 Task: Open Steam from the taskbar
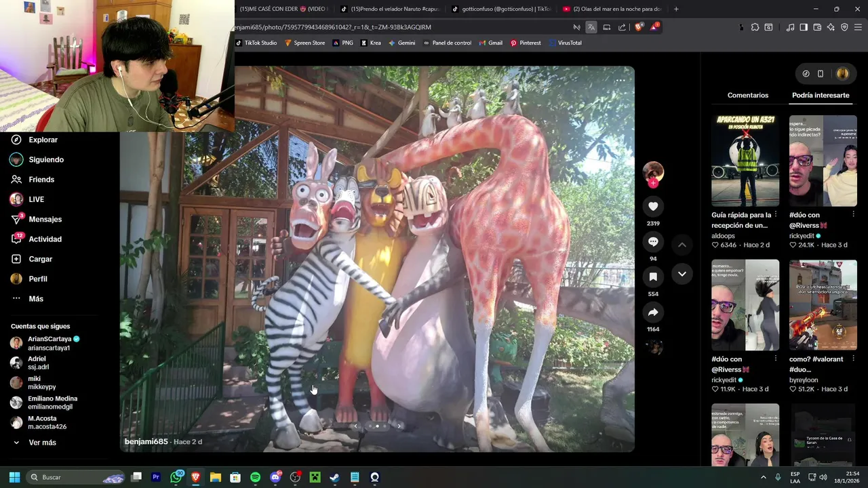[x=334, y=477]
